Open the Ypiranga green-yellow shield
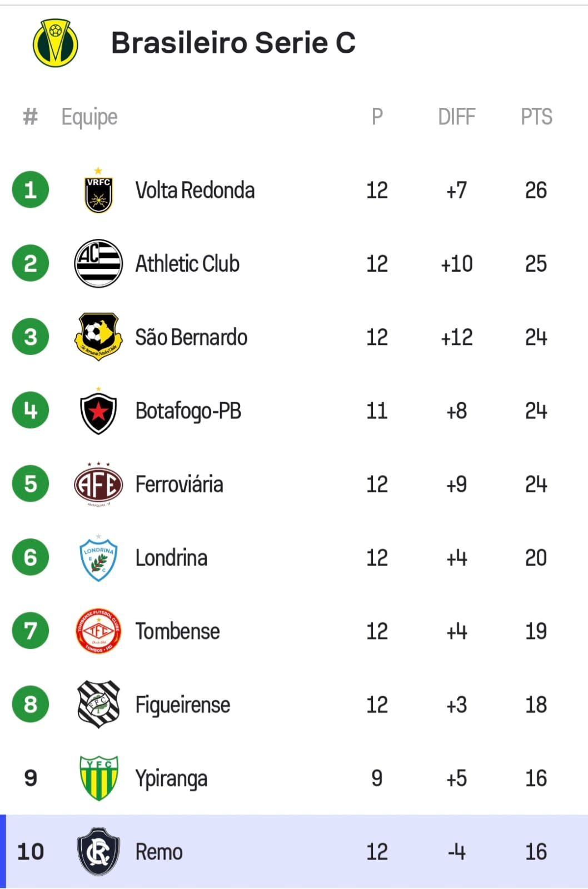Image resolution: width=588 pixels, height=889 pixels. point(98,778)
